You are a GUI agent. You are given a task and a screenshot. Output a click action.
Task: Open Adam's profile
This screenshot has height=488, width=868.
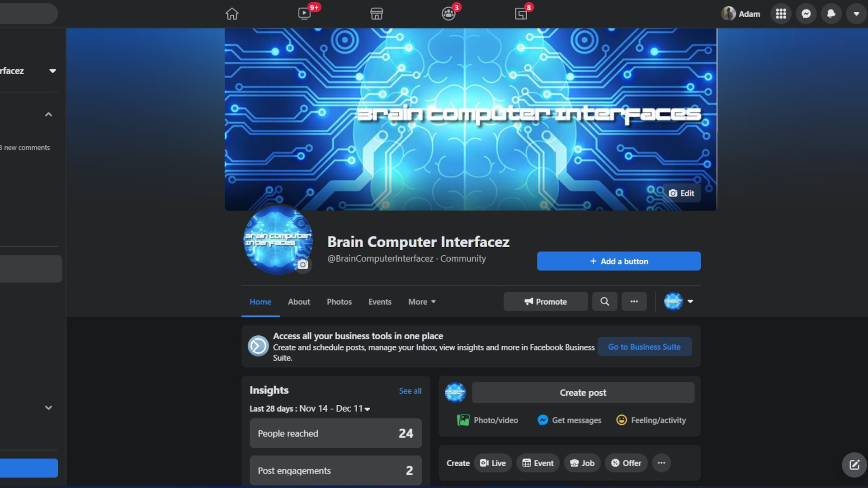tap(741, 14)
